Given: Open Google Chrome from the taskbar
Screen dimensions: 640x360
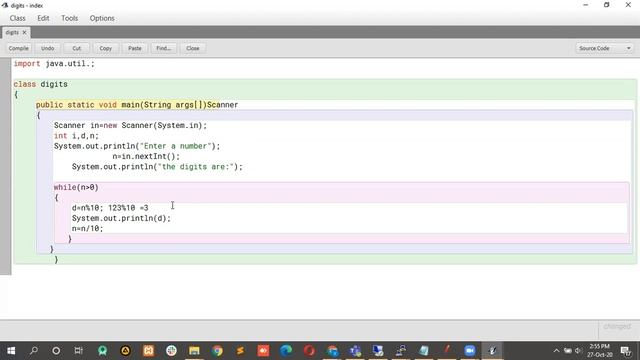Looking at the screenshot, I should 217,351.
